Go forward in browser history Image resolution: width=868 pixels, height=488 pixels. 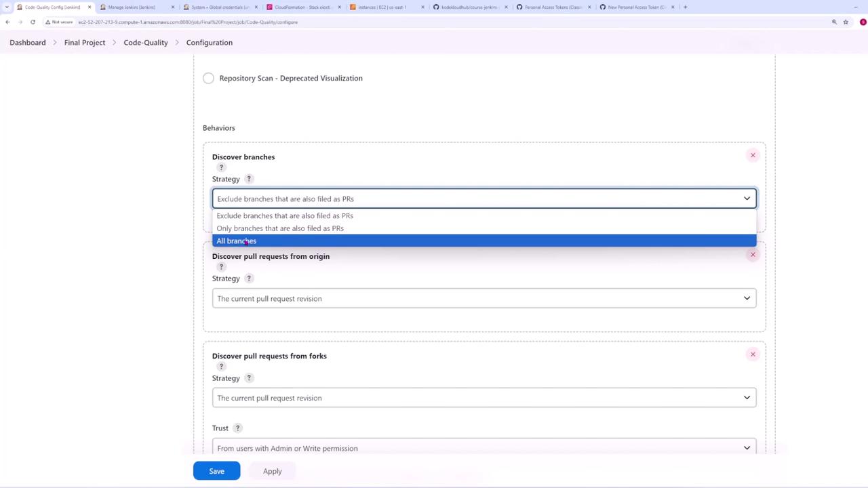click(20, 22)
